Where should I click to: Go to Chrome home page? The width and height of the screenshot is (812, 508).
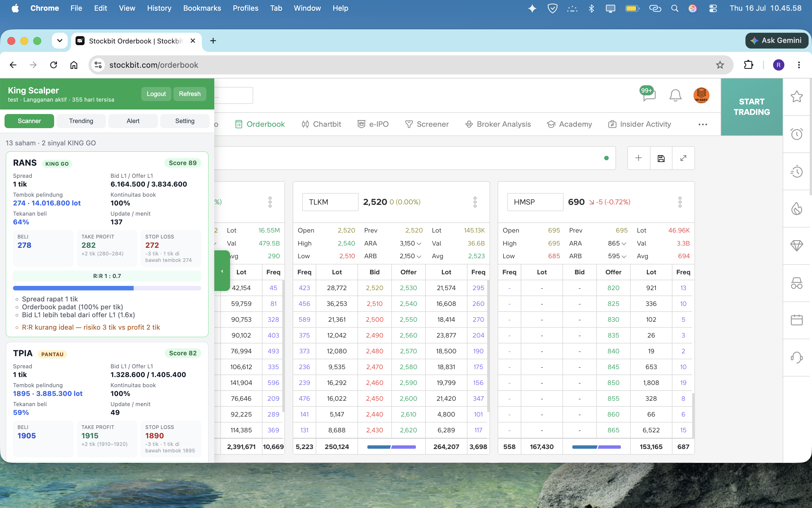pos(74,65)
